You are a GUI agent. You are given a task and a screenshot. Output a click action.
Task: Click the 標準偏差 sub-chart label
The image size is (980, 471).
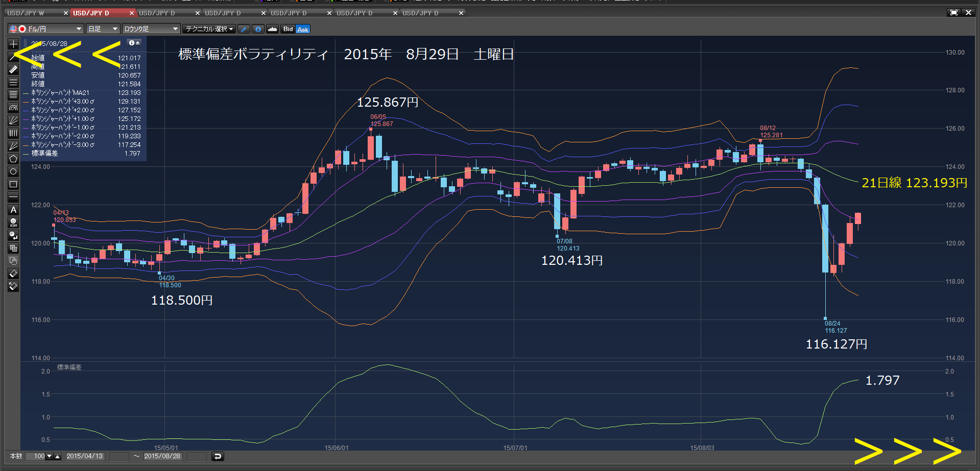click(x=69, y=367)
